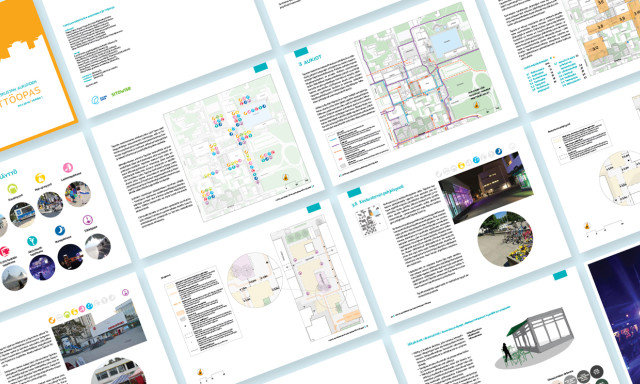This screenshot has height=384, width=640.
Task: Click the night-time building photo
Action: (485, 188)
